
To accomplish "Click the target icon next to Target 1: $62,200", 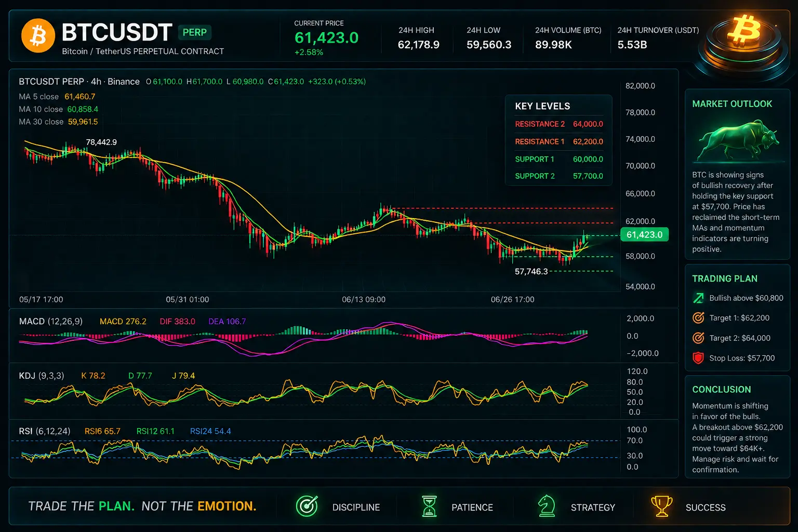I will click(x=699, y=318).
